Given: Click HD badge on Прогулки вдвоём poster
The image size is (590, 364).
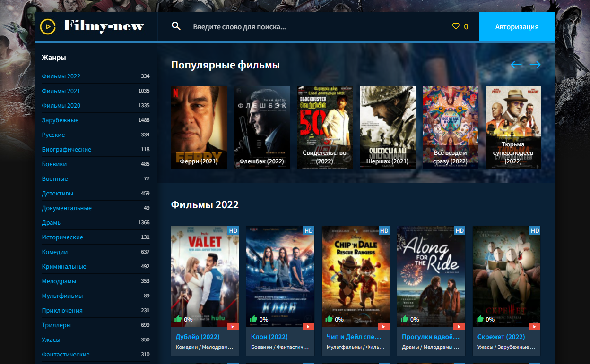Looking at the screenshot, I should 460,230.
